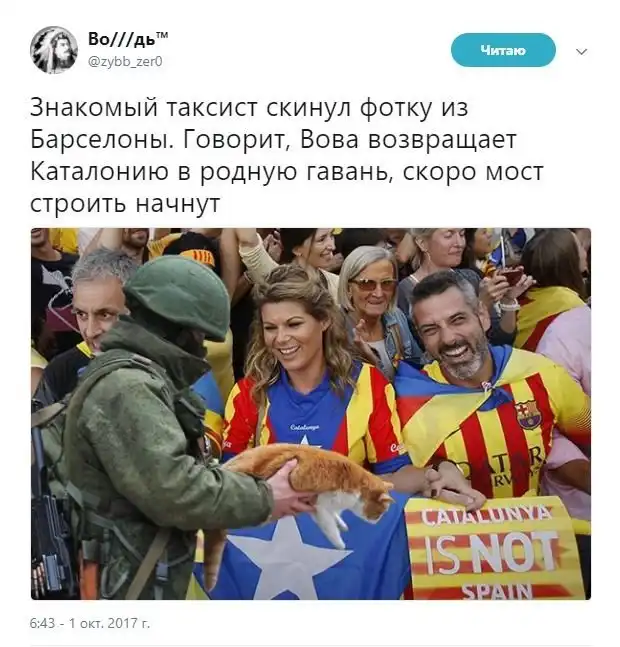Open the tweet timestamp 6:43 - 1 окт. 2017

90,623
